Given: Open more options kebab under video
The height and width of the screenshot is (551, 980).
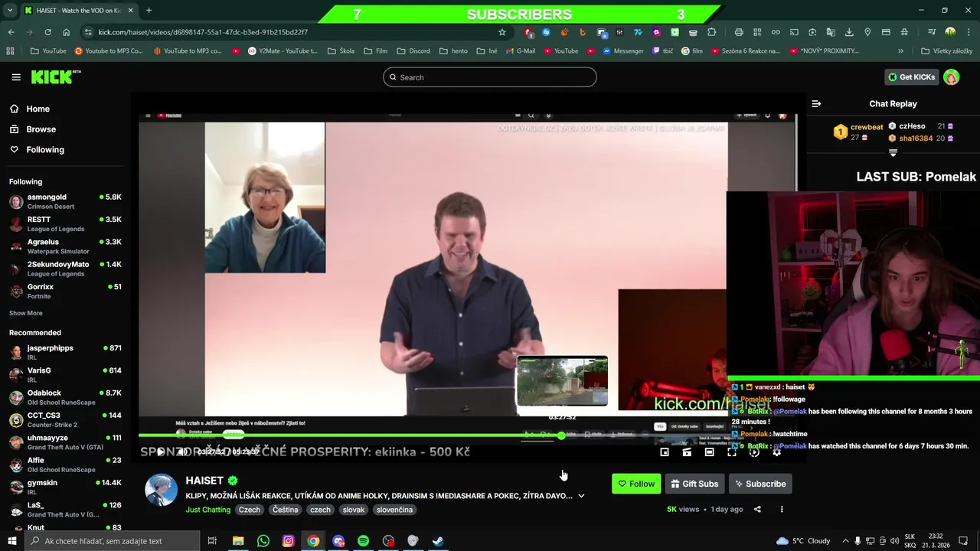Looking at the screenshot, I should pyautogui.click(x=782, y=509).
